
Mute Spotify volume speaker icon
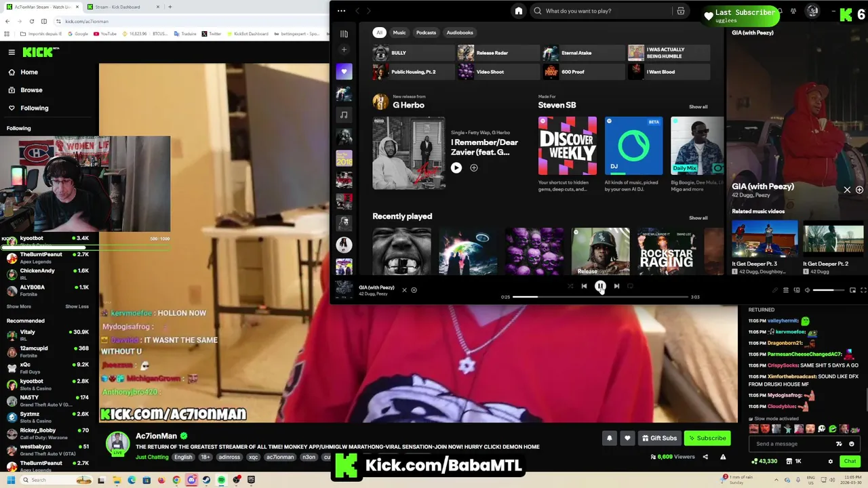pyautogui.click(x=807, y=290)
